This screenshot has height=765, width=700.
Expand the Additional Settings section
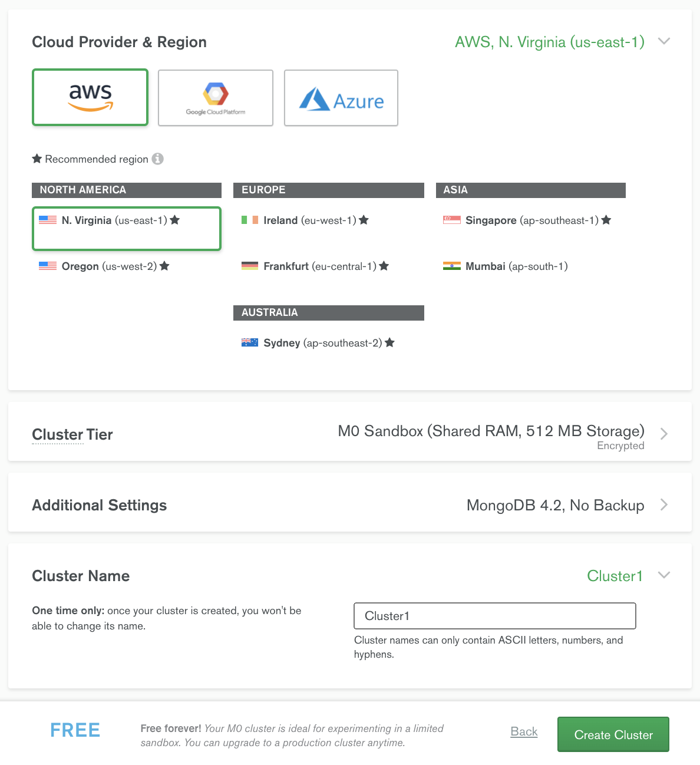coord(664,504)
